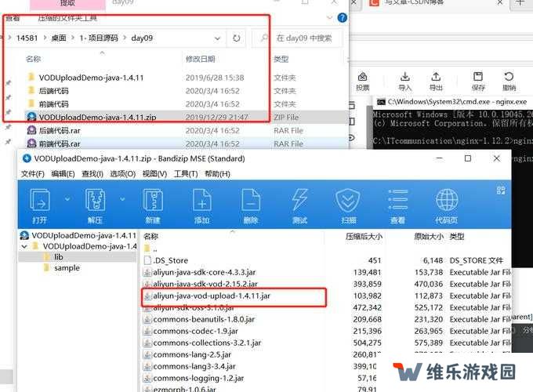Viewport: 533px width, 392px height.
Task: Click 导入 import icon in right window
Action: [x=404, y=82]
